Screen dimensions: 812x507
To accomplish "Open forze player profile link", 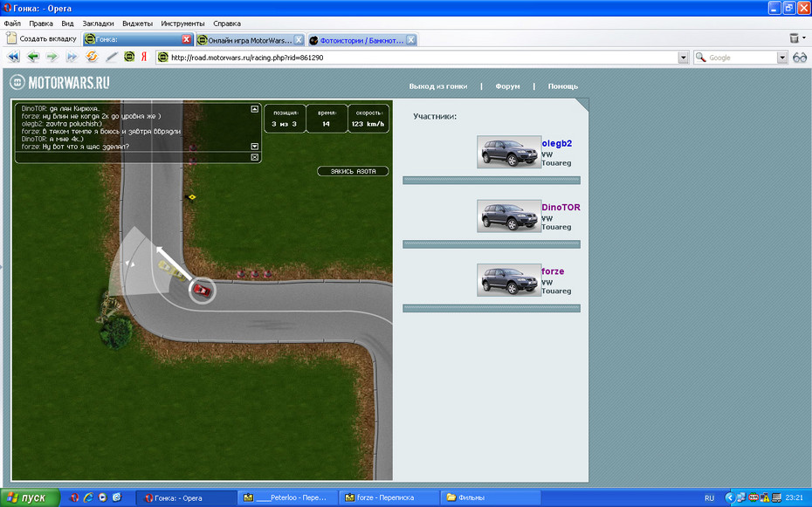I will point(553,271).
